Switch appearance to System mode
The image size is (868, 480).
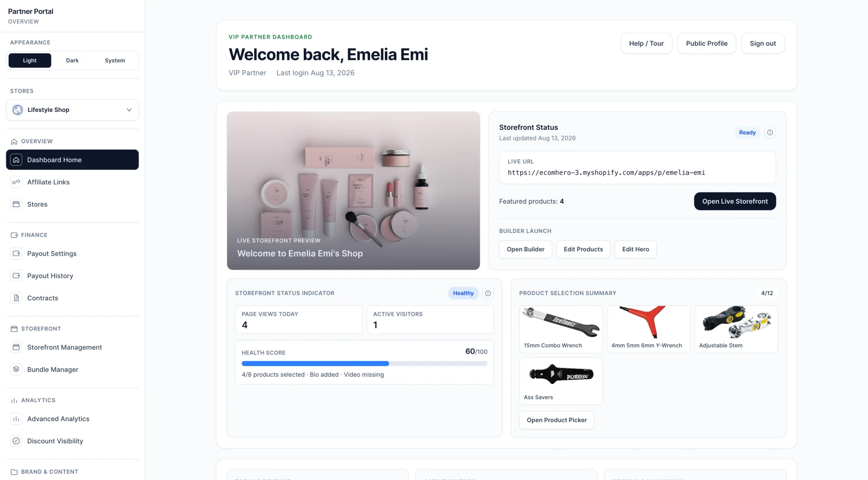click(x=115, y=60)
